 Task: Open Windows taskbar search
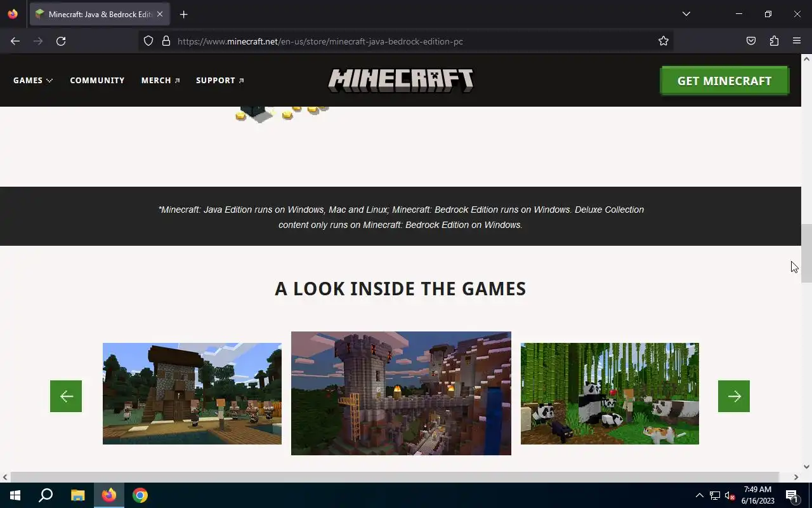pos(46,495)
